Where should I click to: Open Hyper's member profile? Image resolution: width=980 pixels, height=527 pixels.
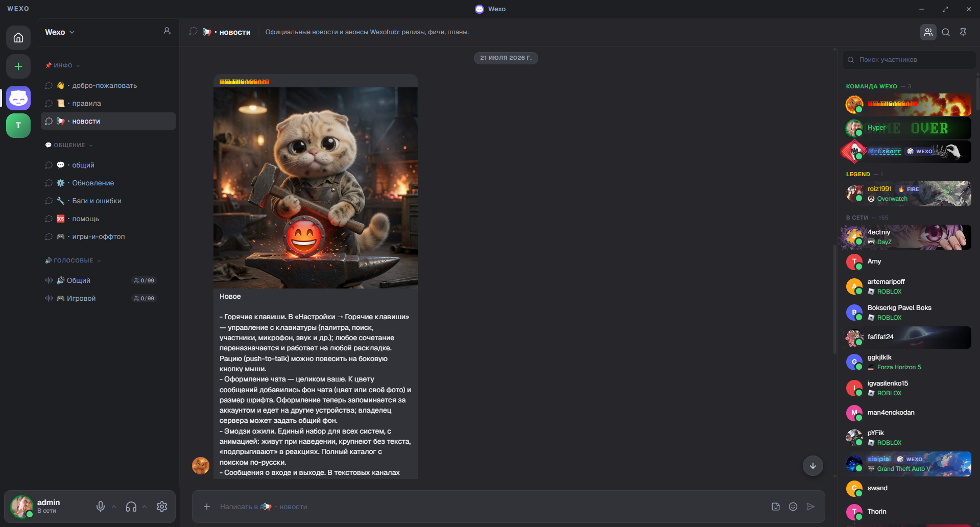907,128
